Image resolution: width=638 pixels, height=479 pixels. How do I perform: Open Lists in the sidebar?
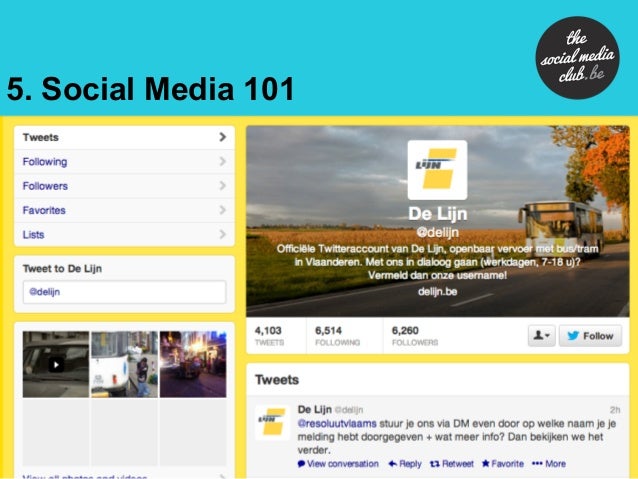[124, 234]
